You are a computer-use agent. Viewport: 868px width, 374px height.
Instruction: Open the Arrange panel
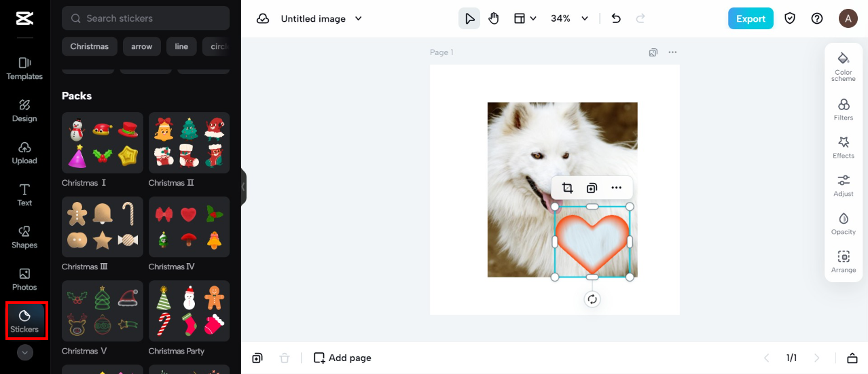coord(844,262)
